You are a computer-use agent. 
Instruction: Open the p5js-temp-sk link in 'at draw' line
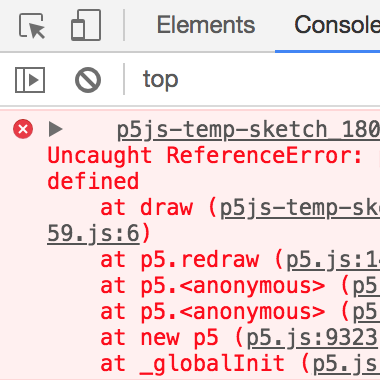(x=300, y=208)
